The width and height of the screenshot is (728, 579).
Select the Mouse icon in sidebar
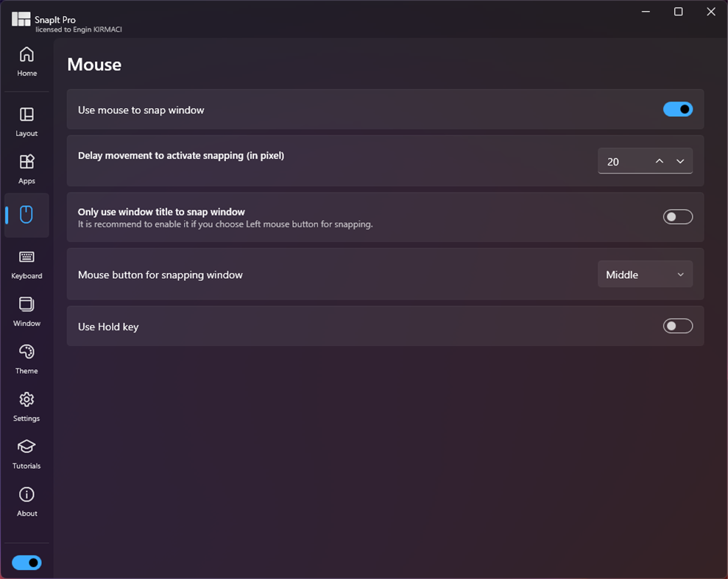click(26, 215)
